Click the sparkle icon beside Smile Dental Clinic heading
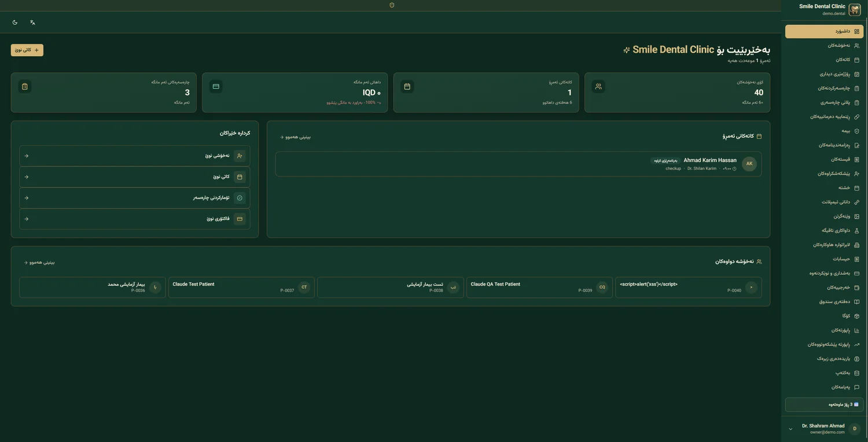The width and height of the screenshot is (868, 442). coord(626,50)
